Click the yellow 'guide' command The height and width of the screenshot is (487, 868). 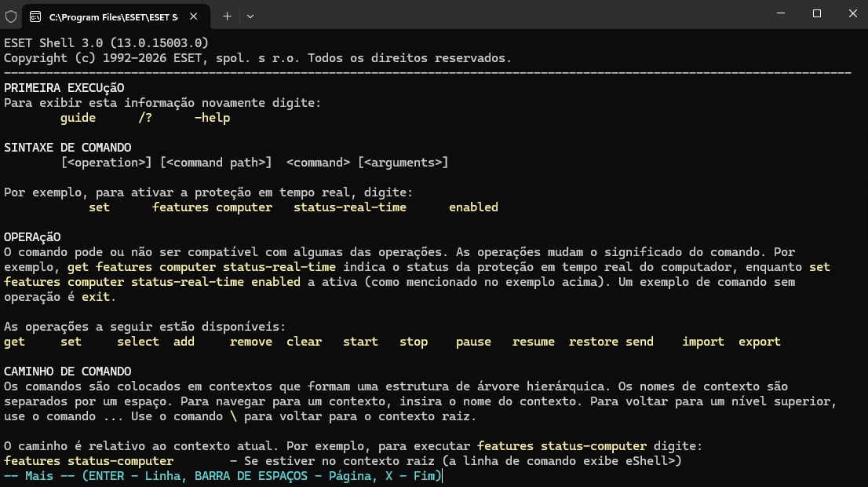[x=78, y=118]
